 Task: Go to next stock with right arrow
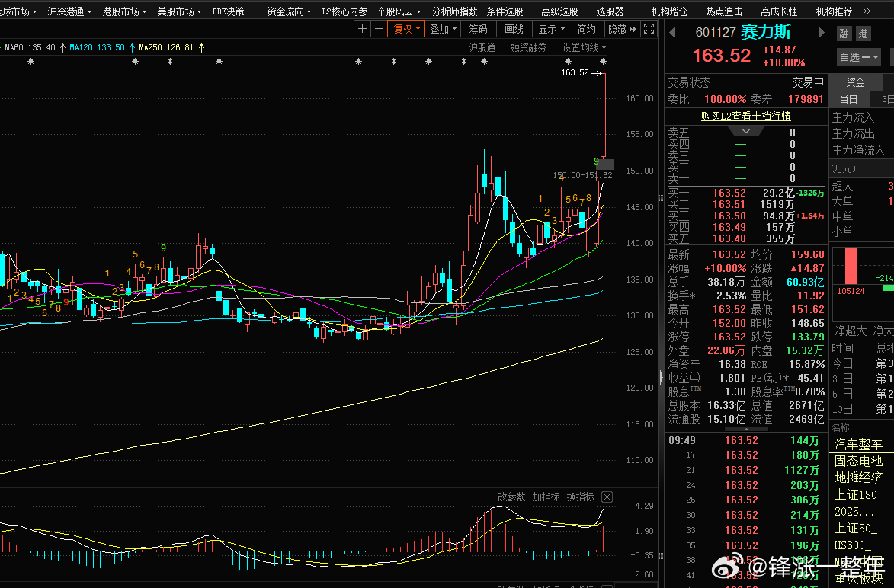[821, 33]
